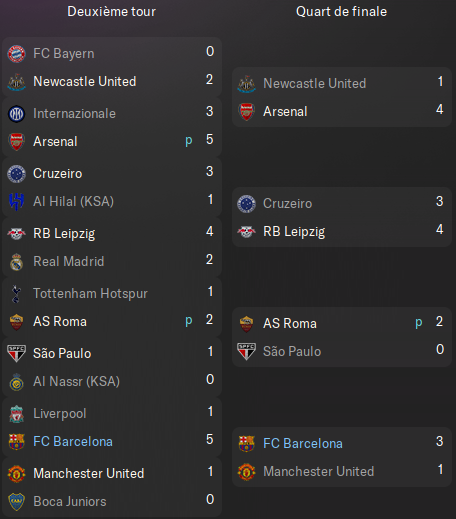The width and height of the screenshot is (456, 519).
Task: Click the Tottenham Hotspur cockerel logo
Action: tap(16, 294)
